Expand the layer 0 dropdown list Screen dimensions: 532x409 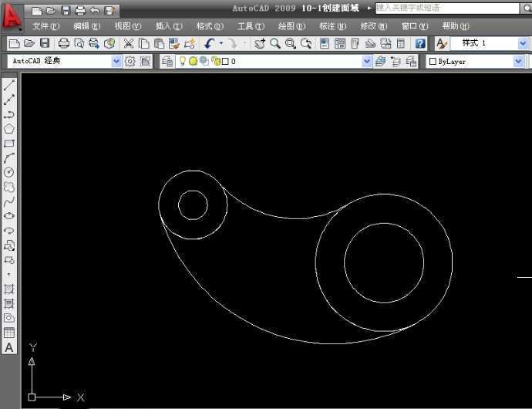coord(367,62)
